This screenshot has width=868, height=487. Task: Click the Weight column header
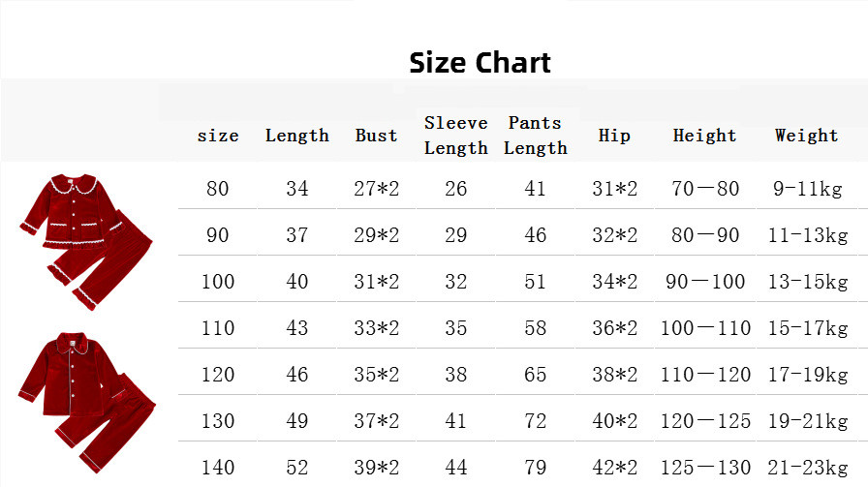806,136
